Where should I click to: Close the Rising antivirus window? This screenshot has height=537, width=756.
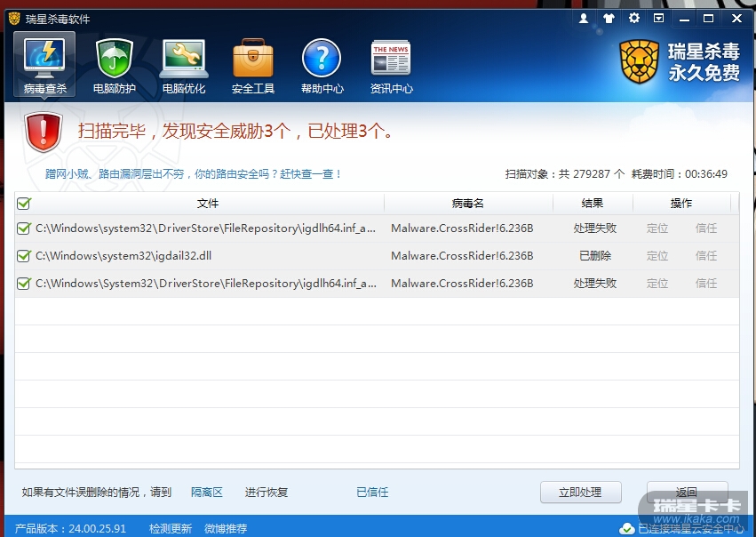point(736,19)
